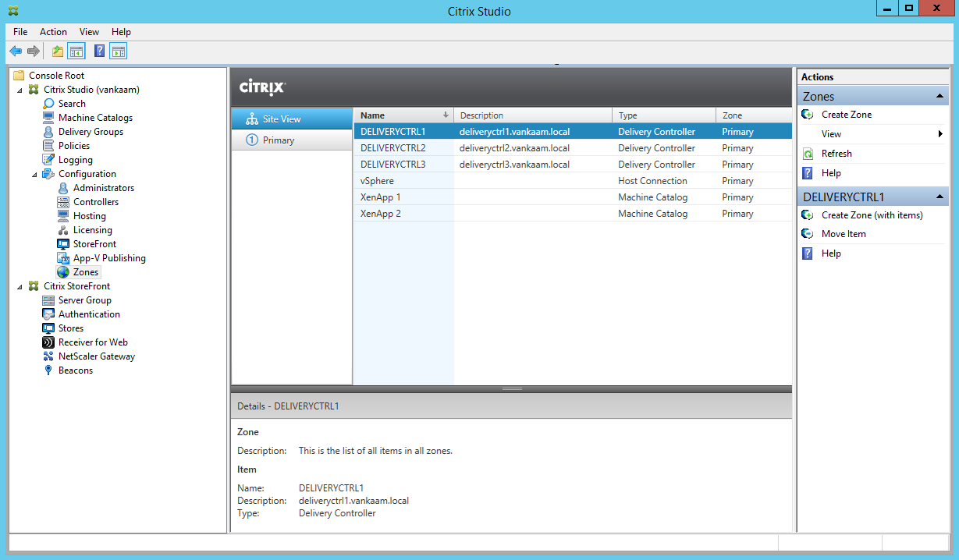
Task: Sort the list by the Zone column
Action: click(x=754, y=115)
